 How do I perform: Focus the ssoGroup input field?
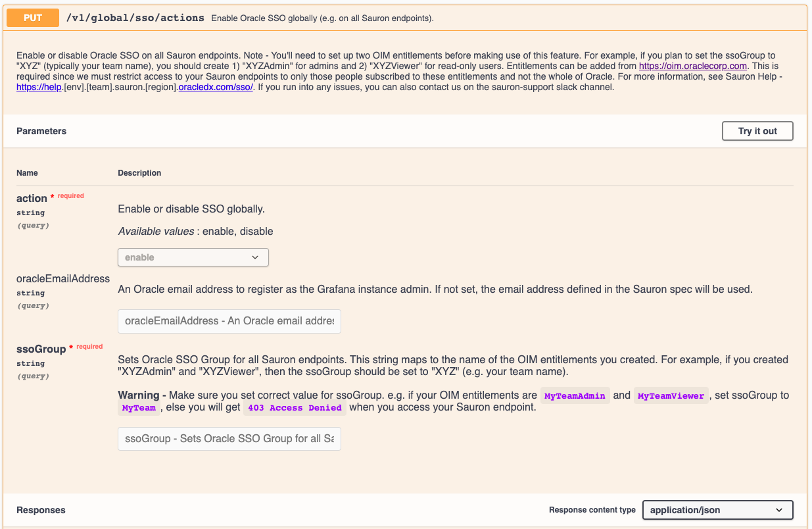point(229,438)
